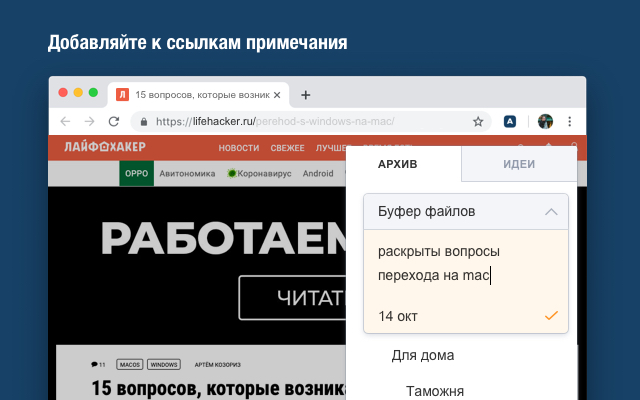Click the ЛАЙФХАКЕР site logo
The height and width of the screenshot is (400, 640).
coord(105,147)
